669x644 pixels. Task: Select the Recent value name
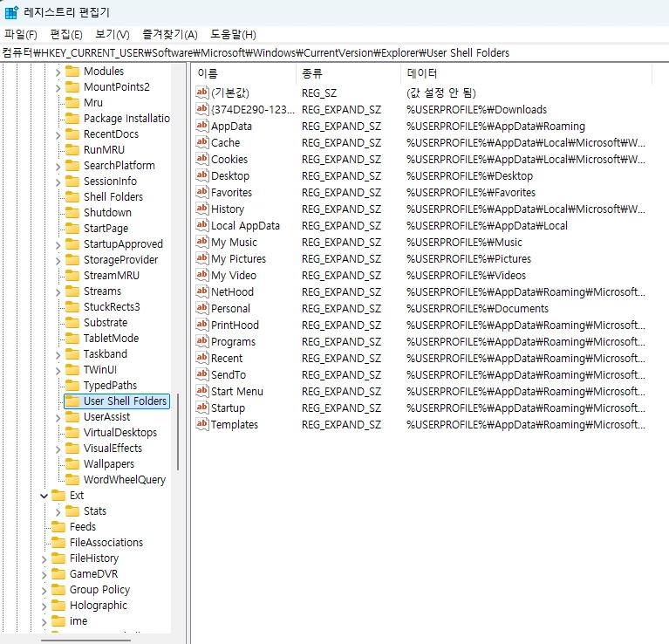click(227, 359)
